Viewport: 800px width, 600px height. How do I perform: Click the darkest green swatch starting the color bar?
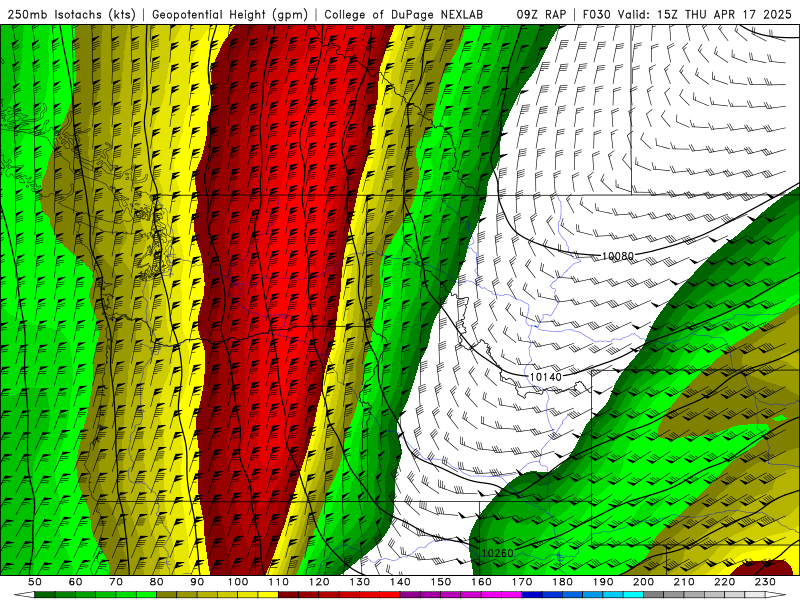(x=45, y=594)
